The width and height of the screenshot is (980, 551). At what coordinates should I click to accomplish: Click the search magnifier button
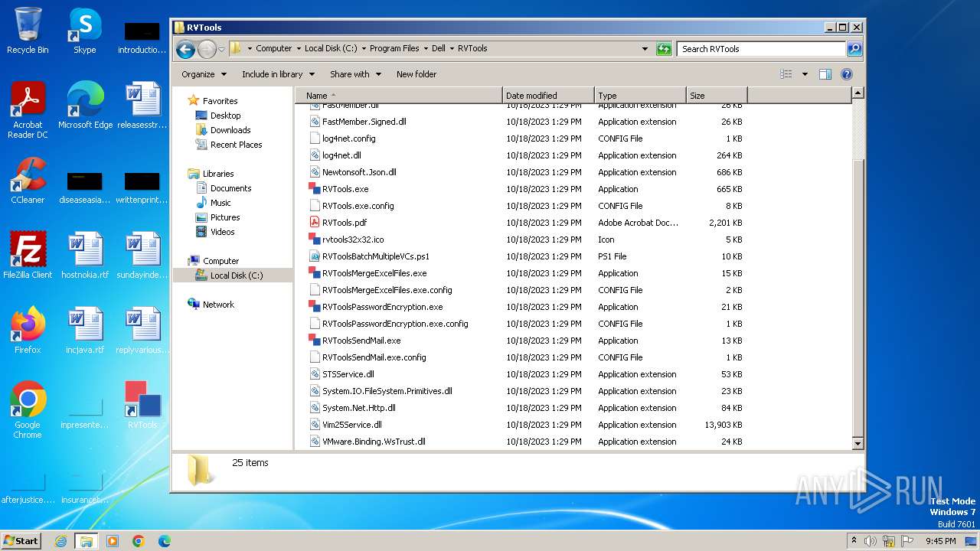pos(854,49)
